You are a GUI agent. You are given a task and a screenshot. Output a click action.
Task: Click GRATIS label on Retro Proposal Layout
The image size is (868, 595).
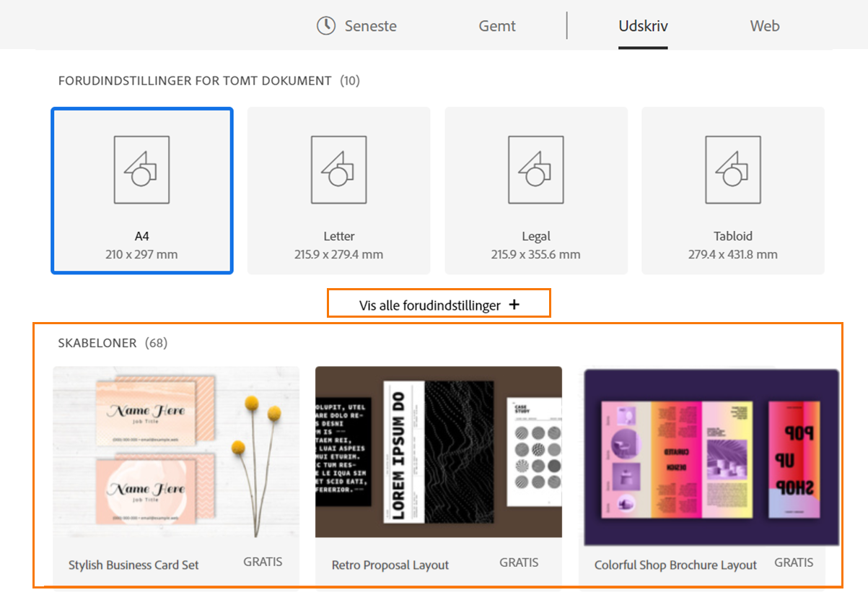point(519,562)
